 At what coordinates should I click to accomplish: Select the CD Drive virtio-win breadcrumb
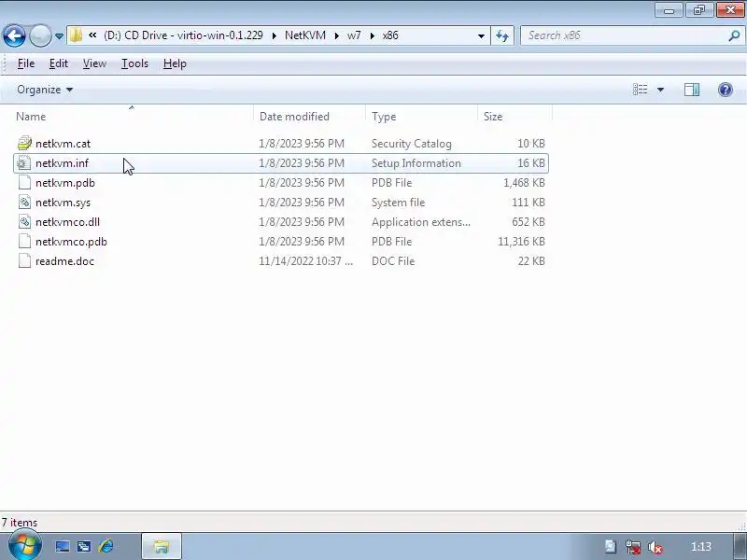pyautogui.click(x=183, y=35)
